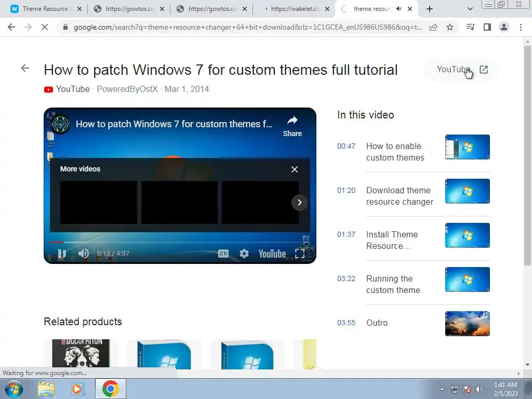Return to search results with left arrow
The image size is (532, 399).
[x=25, y=68]
